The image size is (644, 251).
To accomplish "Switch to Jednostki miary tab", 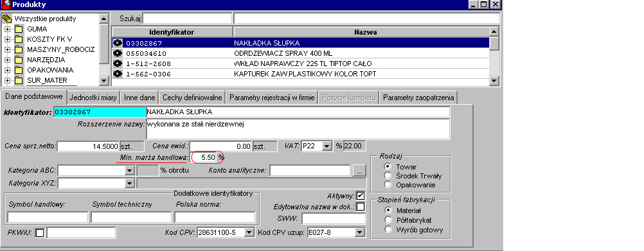I will [93, 98].
